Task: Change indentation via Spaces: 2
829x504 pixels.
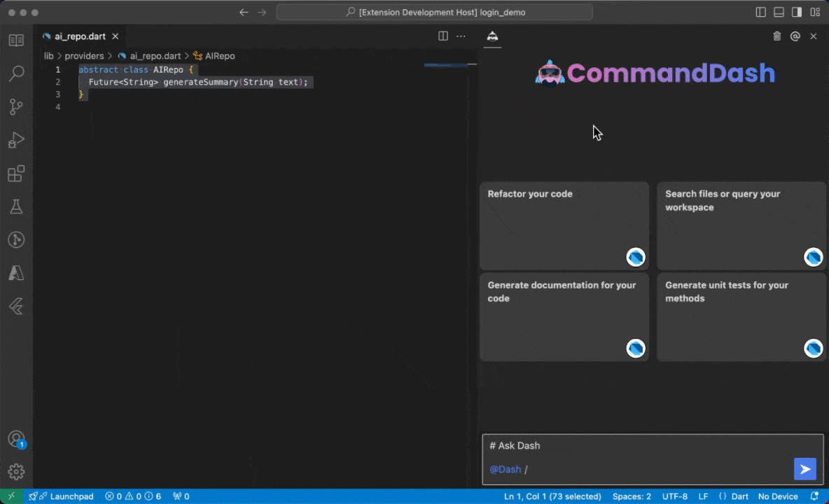Action: 632,496
